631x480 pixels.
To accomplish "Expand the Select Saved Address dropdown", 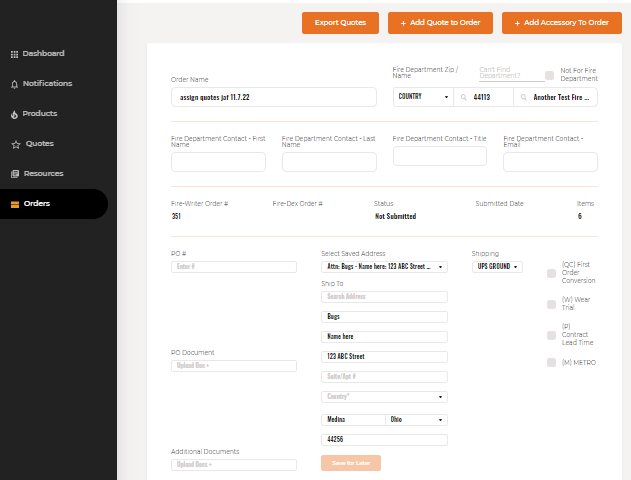I will (x=384, y=267).
